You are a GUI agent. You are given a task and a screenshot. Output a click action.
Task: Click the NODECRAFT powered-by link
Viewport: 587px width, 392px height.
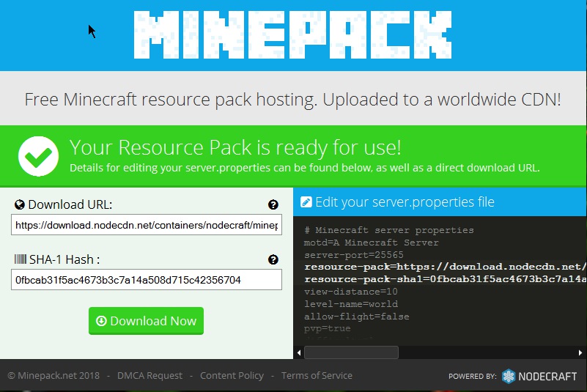(x=539, y=376)
